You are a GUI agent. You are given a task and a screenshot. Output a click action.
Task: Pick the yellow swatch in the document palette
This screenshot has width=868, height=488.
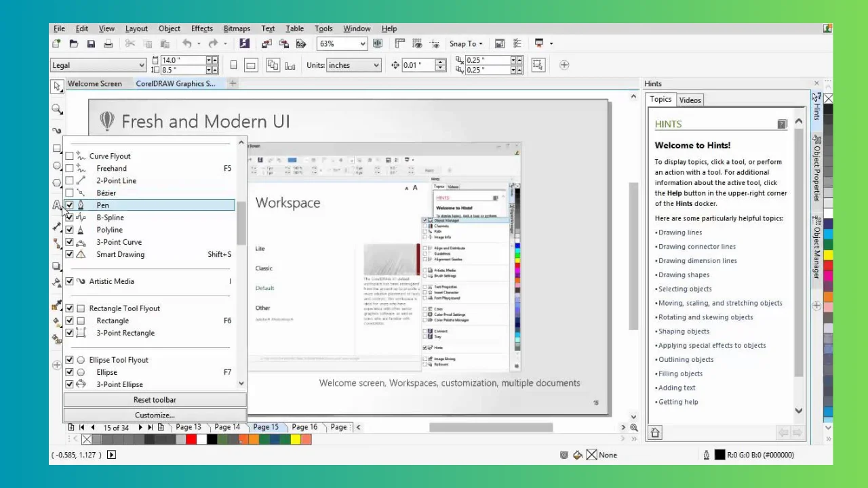pos(296,439)
